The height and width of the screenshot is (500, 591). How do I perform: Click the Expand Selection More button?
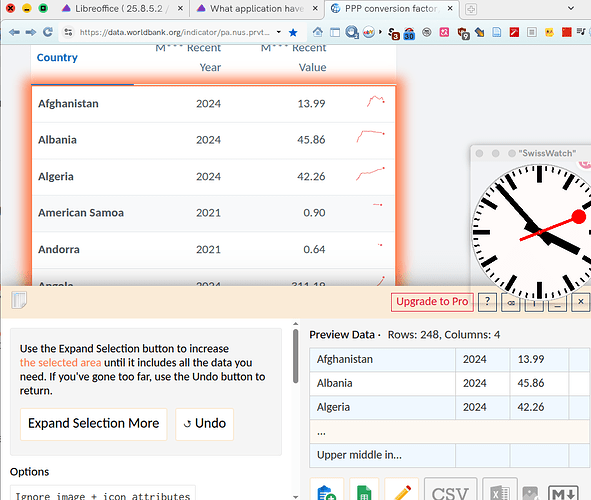tap(93, 424)
